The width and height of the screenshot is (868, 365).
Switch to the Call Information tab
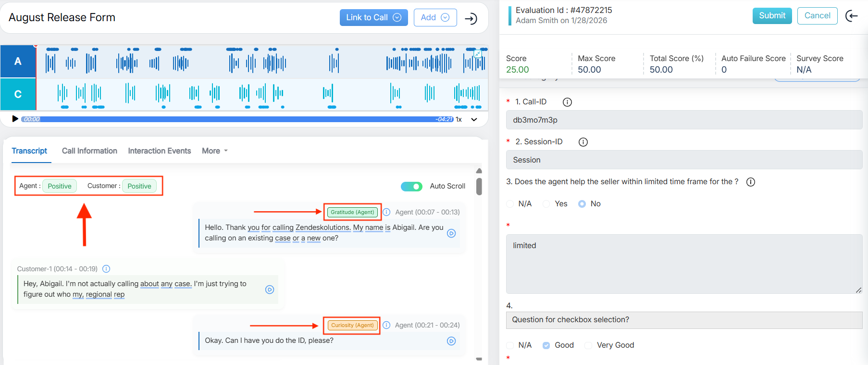[x=89, y=151]
